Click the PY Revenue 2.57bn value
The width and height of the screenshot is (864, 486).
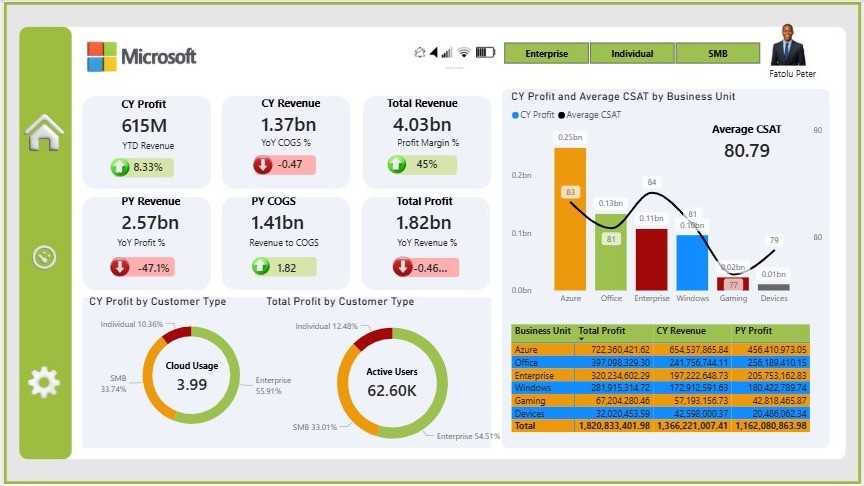(x=150, y=223)
